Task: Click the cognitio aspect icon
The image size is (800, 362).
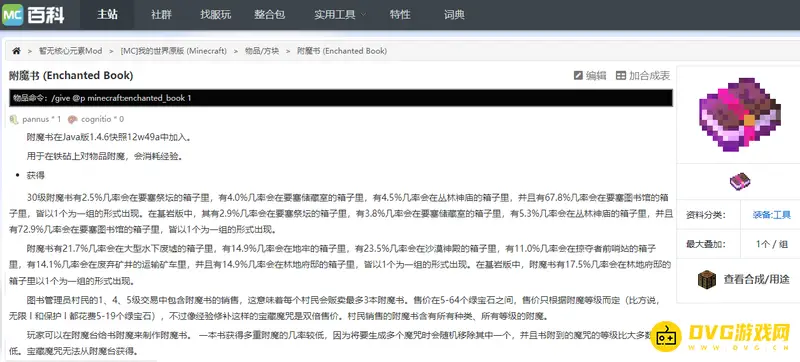Action: (72, 119)
